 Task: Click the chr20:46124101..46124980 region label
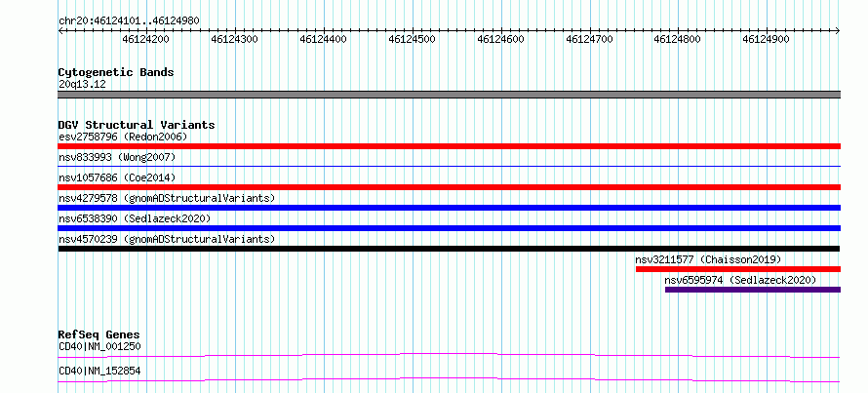click(129, 21)
